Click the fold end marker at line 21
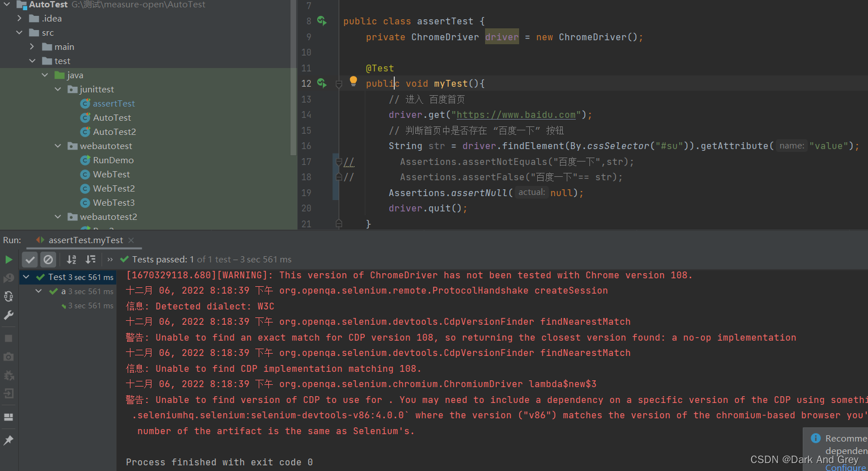This screenshot has height=471, width=868. pos(339,224)
